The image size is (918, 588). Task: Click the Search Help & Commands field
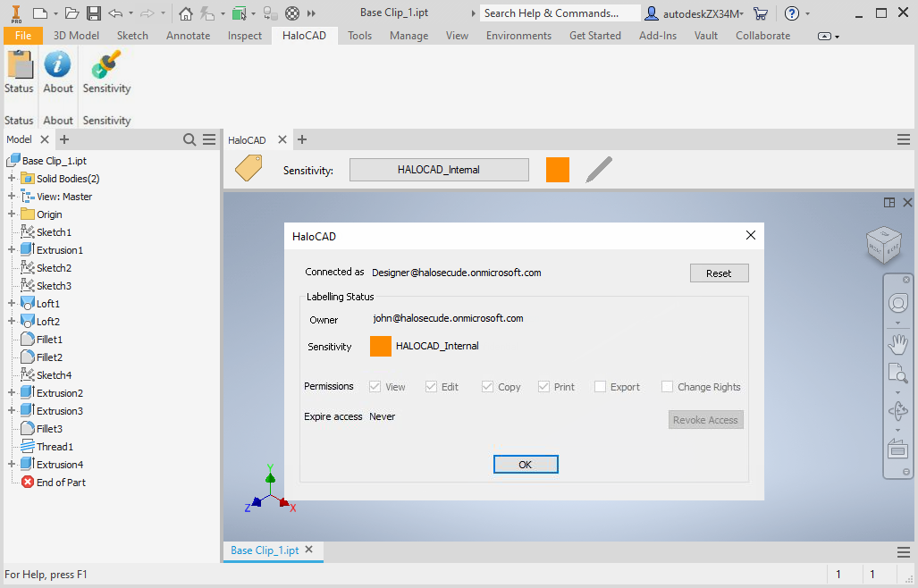(559, 13)
